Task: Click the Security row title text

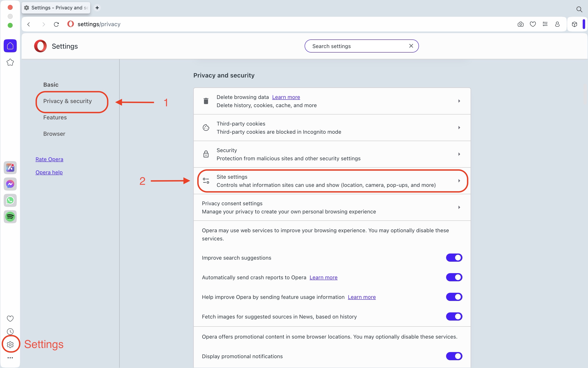Action: tap(227, 150)
